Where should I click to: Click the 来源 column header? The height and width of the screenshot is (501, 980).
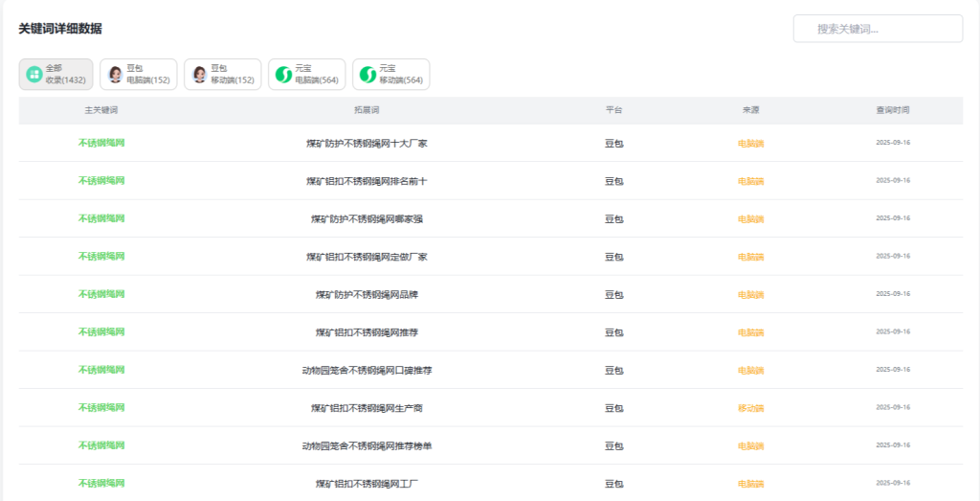click(750, 110)
